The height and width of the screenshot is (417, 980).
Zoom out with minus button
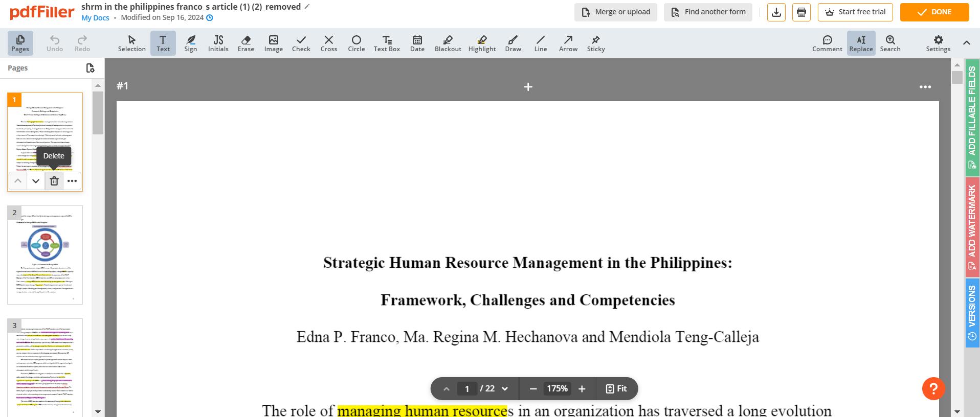click(x=533, y=389)
